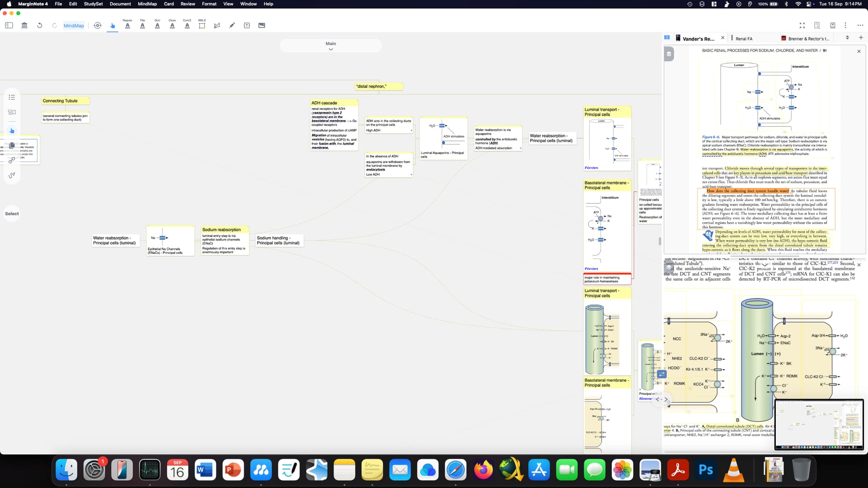Screen dimensions: 868x488
Task: Open the outline list view icon
Action: [12, 97]
